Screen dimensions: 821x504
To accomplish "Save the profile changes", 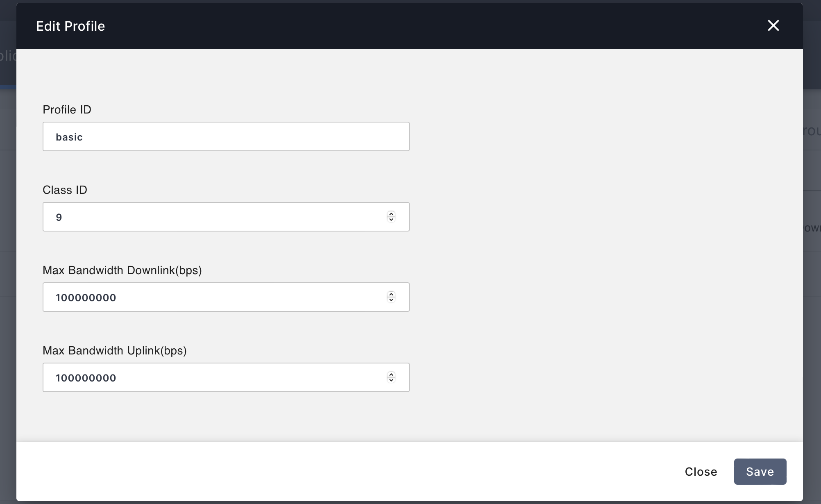I will [760, 472].
